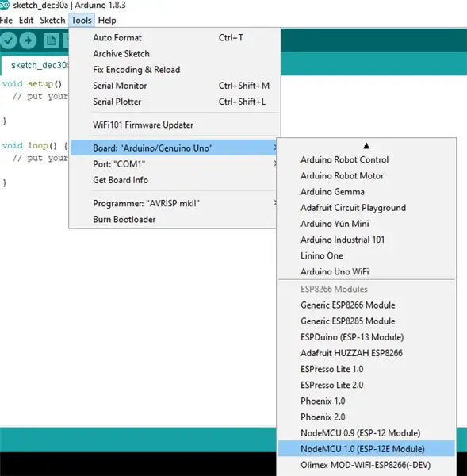Close the open Tools menu
Image resolution: width=467 pixels, height=476 pixels.
(x=82, y=21)
